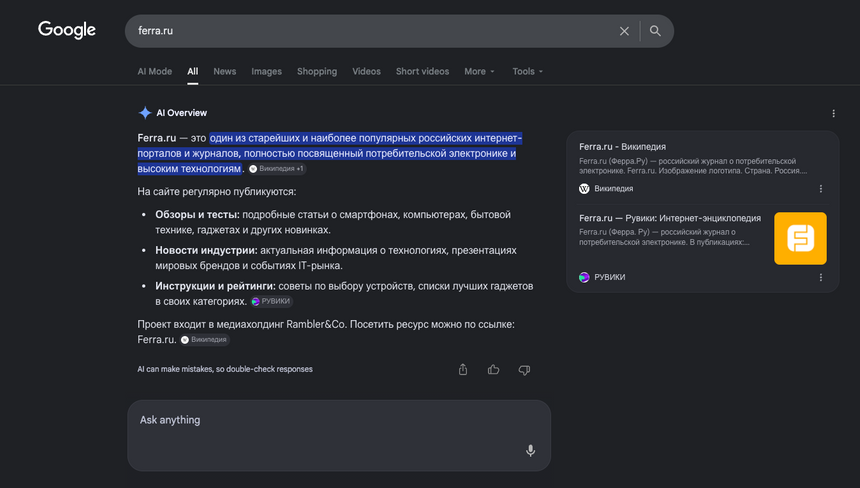
Task: Select the All results tab
Action: (x=193, y=71)
